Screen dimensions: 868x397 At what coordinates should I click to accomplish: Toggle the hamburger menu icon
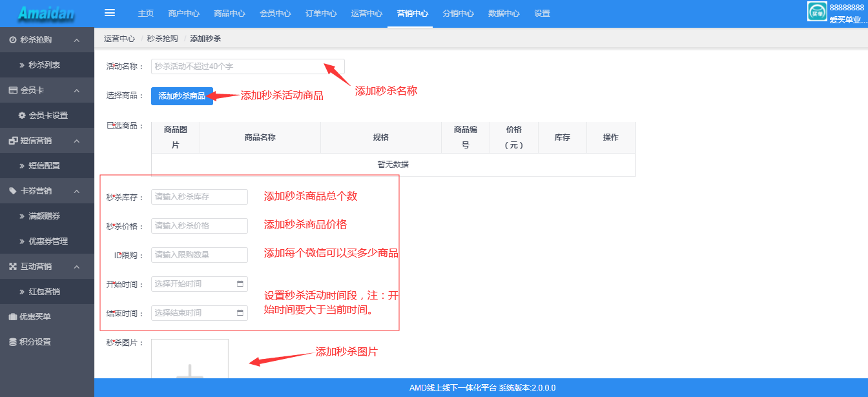(x=110, y=13)
